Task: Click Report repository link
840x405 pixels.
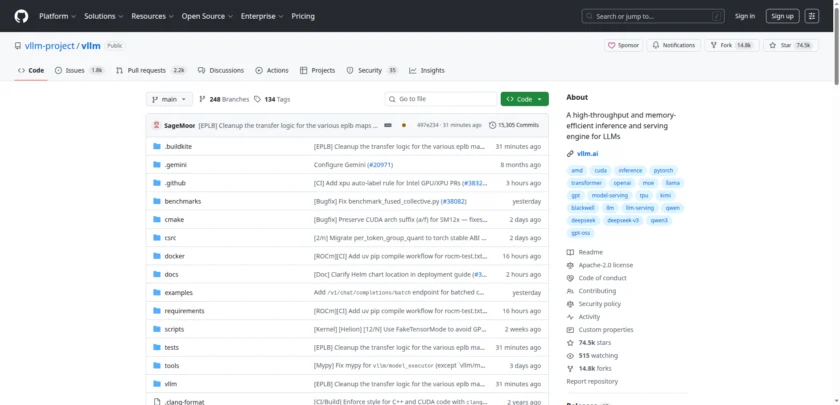Action: [592, 381]
